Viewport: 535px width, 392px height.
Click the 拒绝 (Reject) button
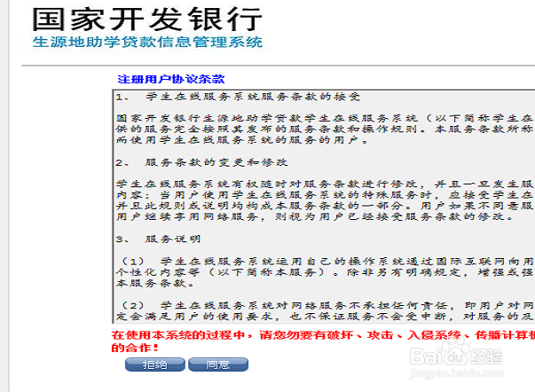pyautogui.click(x=155, y=365)
